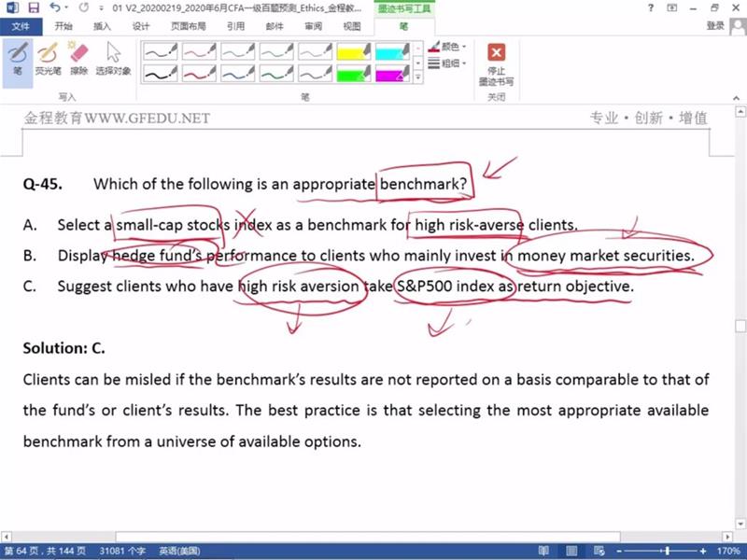Open the pen Thickness (粗细) dropdown
The image size is (747, 560).
click(447, 63)
